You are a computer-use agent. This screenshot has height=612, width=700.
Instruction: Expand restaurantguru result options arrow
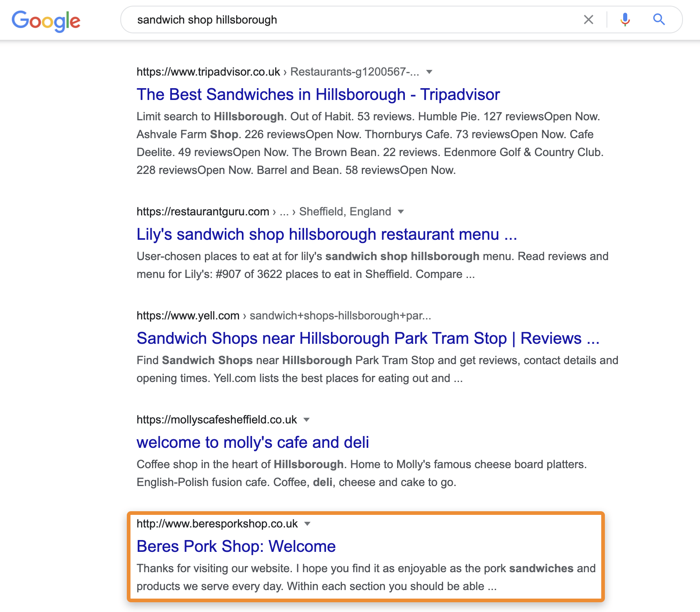click(x=401, y=212)
